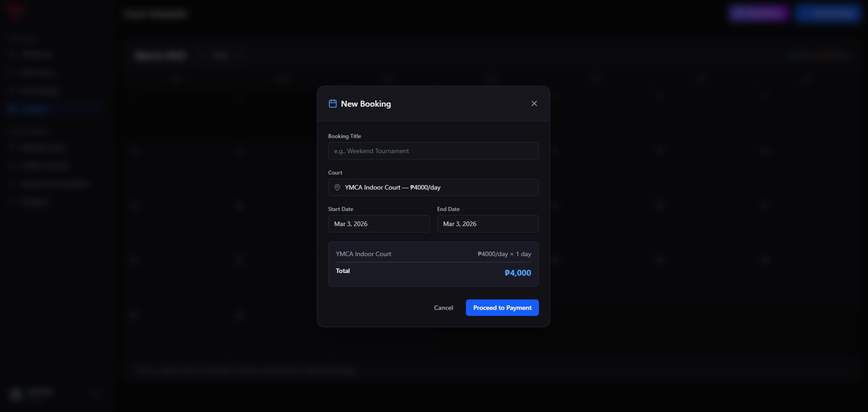Screen dimensions: 868x412
Task: Click the Total label in summary
Action: pos(343,271)
